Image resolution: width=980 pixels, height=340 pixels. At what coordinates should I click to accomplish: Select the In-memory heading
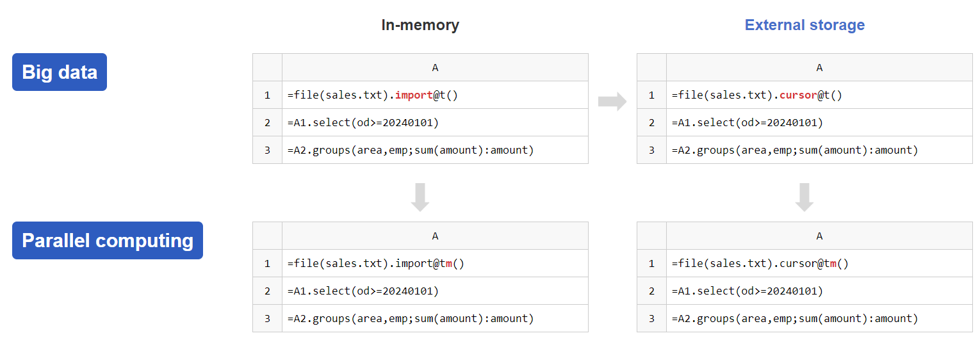tap(420, 25)
